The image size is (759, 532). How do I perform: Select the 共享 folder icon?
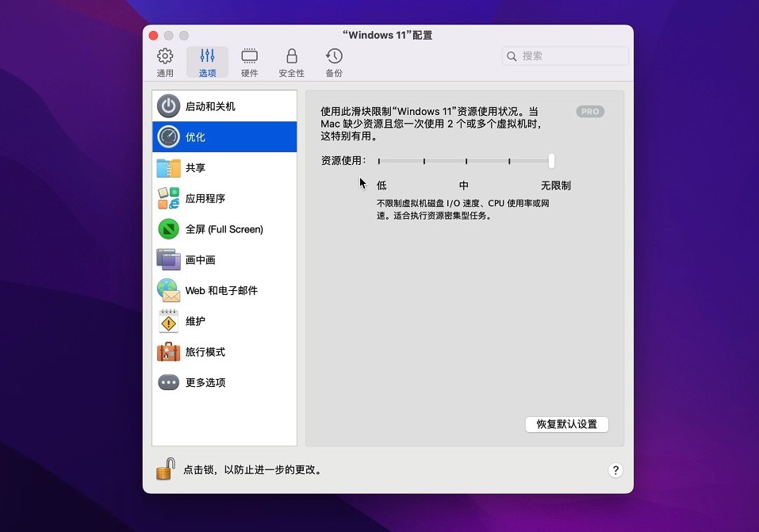tap(168, 168)
